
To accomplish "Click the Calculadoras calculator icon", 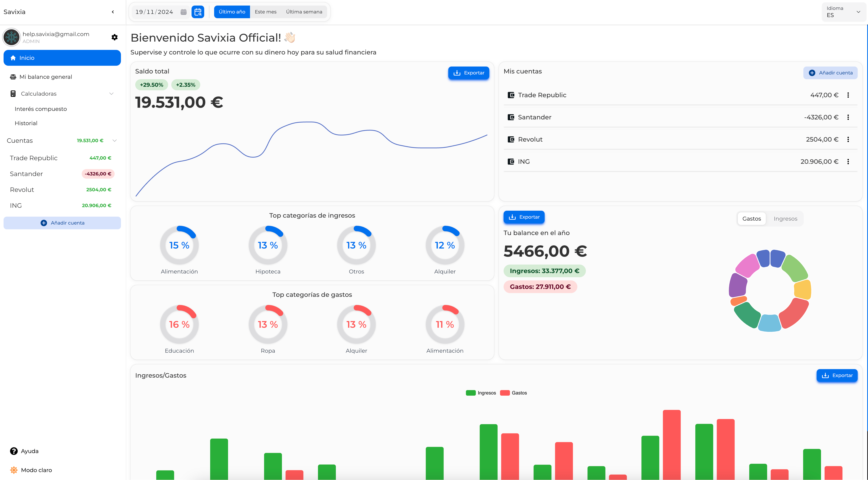I will click(13, 94).
